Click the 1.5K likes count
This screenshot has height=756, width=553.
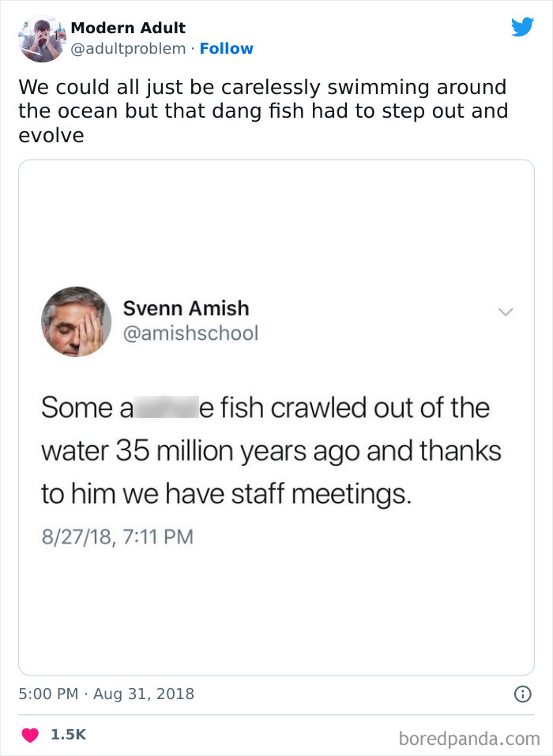(68, 734)
